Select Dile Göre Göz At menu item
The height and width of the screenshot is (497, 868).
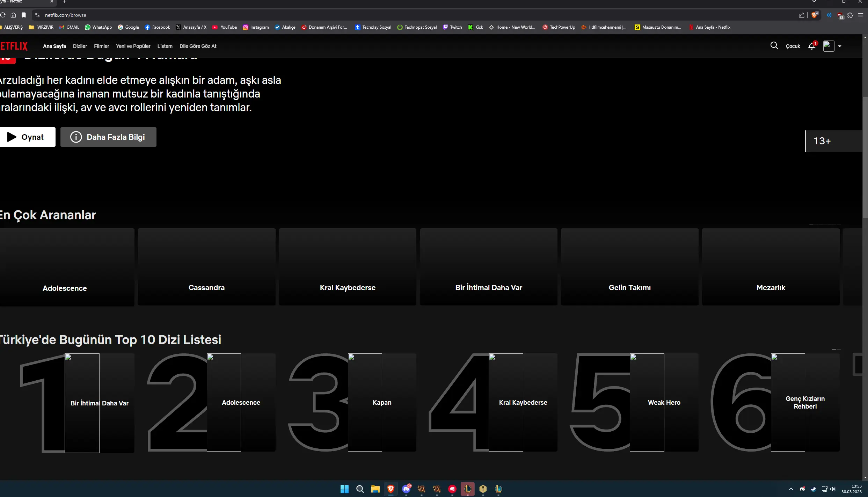[x=198, y=46]
